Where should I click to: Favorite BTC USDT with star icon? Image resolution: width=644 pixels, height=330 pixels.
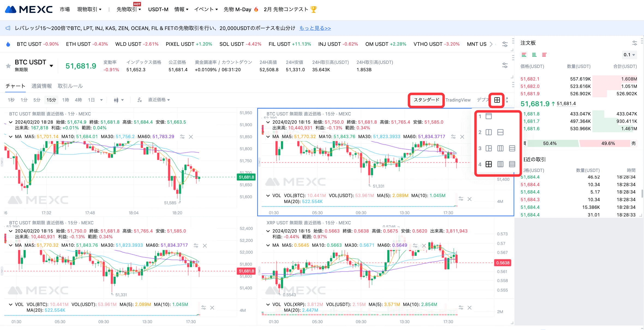(8, 66)
